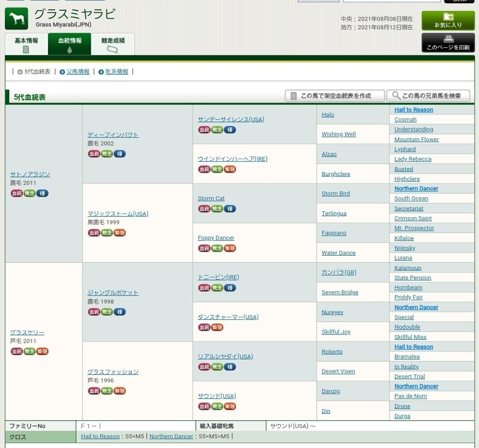Click 種 badge under Storm Cat
Viewport: 479px width, 448px height.
point(230,209)
